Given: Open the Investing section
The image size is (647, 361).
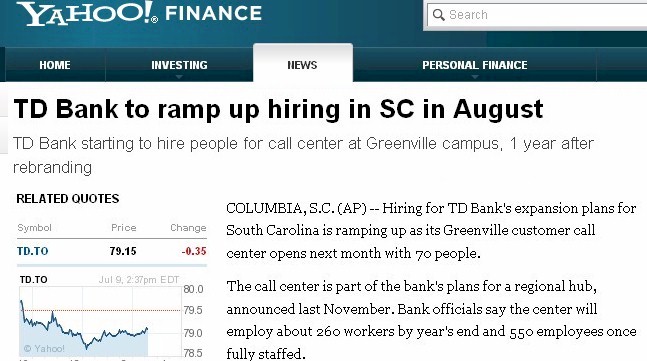Looking at the screenshot, I should (179, 65).
